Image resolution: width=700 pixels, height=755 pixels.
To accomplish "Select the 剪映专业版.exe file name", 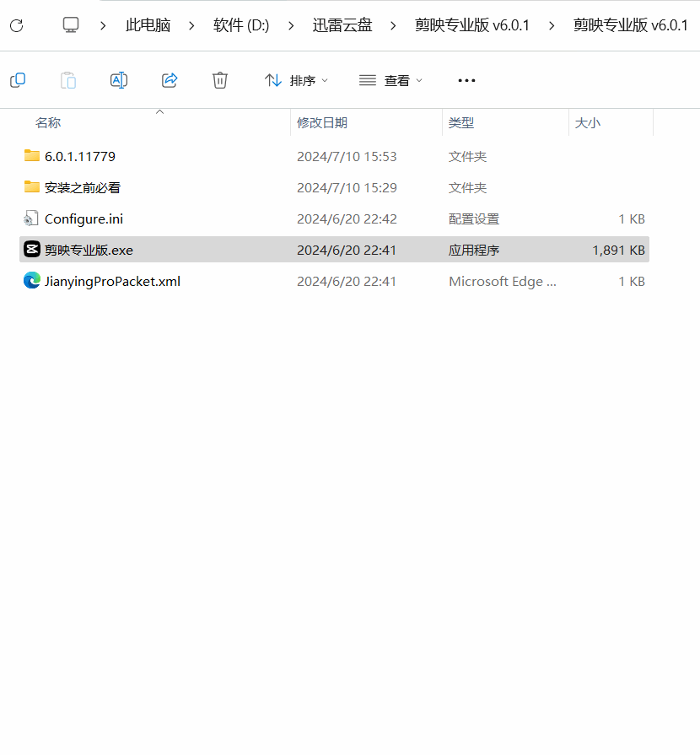I will tap(89, 251).
